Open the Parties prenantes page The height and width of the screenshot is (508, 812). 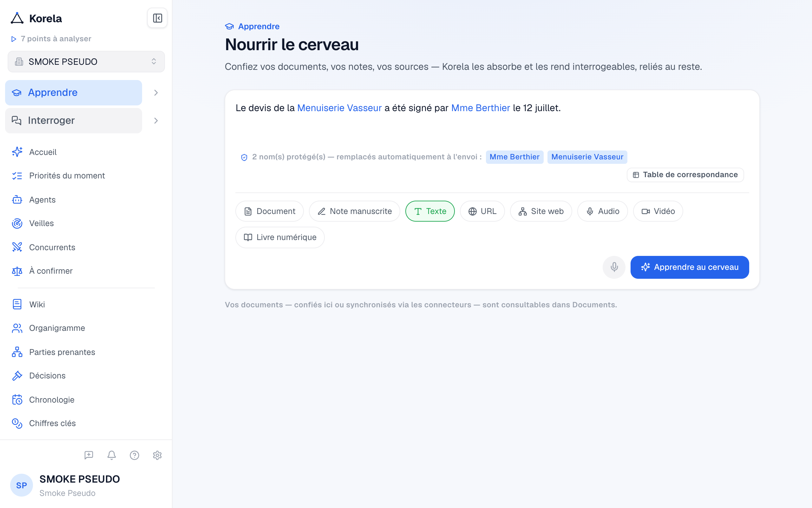pyautogui.click(x=62, y=352)
